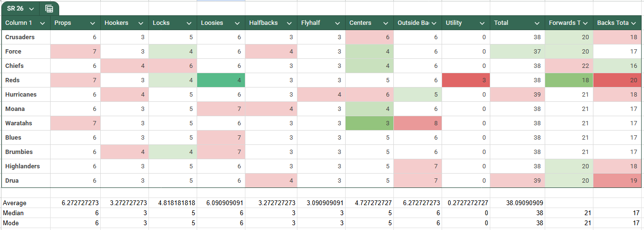Open the Column 1 header dropdown arrow
Viewport: 644px width, 230px height.
coord(42,23)
